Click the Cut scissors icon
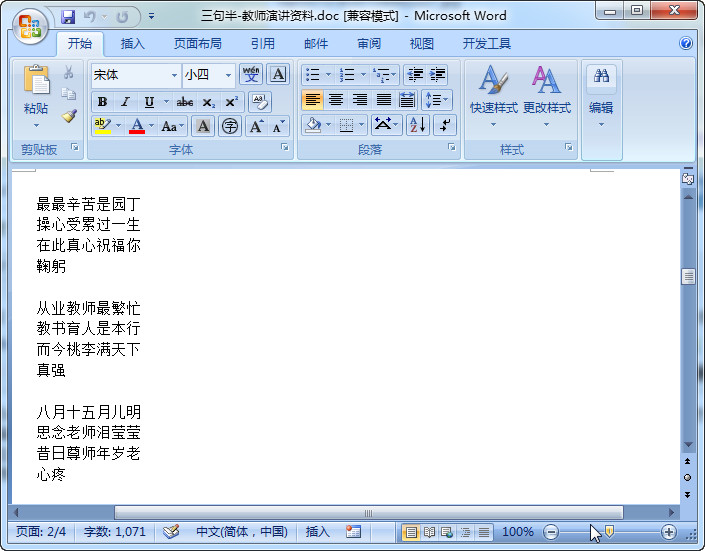Image resolution: width=705 pixels, height=551 pixels. coord(68,72)
